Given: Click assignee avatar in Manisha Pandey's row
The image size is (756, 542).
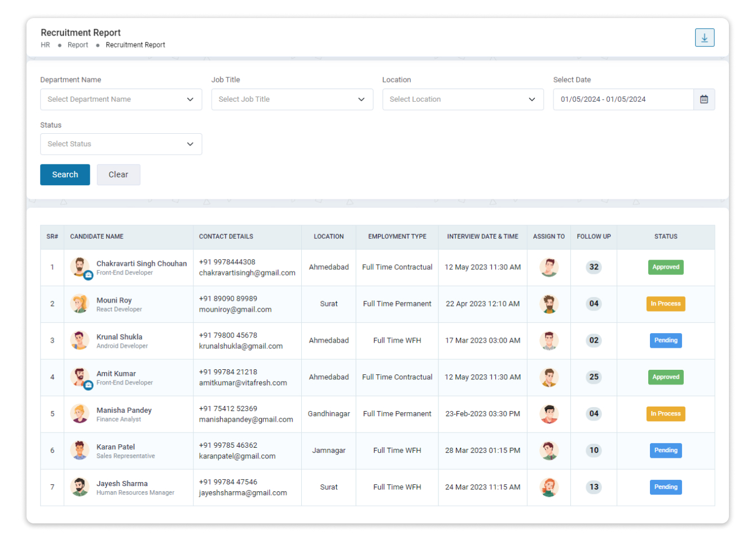Looking at the screenshot, I should click(549, 414).
